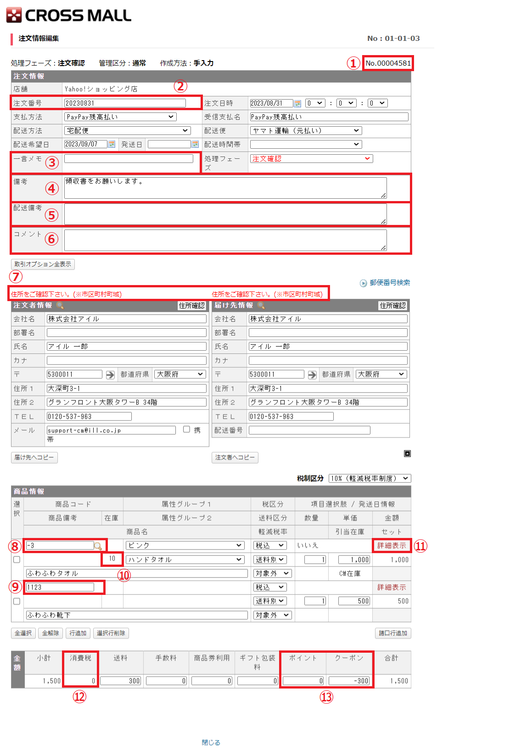Click the CROSS MALL logo
The height and width of the screenshot is (756, 532).
[68, 15]
